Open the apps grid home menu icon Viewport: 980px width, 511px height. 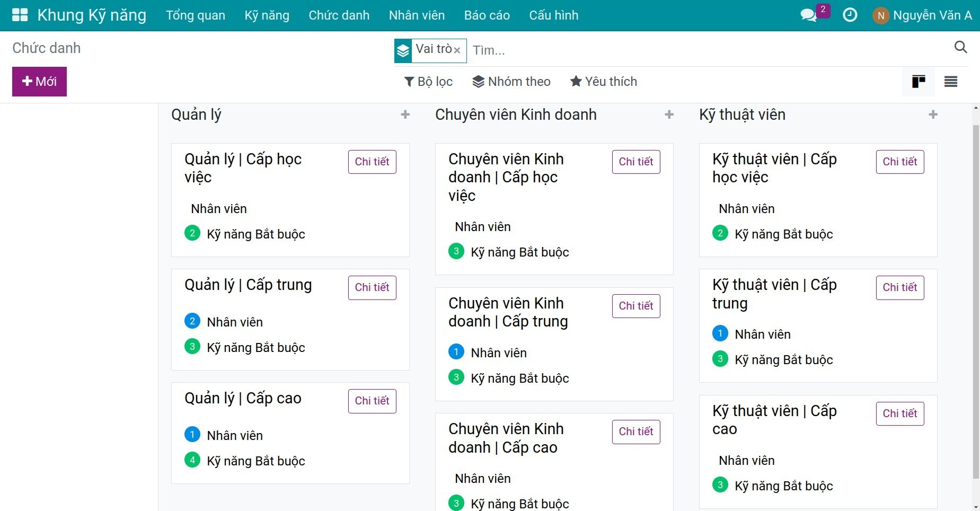pyautogui.click(x=20, y=15)
